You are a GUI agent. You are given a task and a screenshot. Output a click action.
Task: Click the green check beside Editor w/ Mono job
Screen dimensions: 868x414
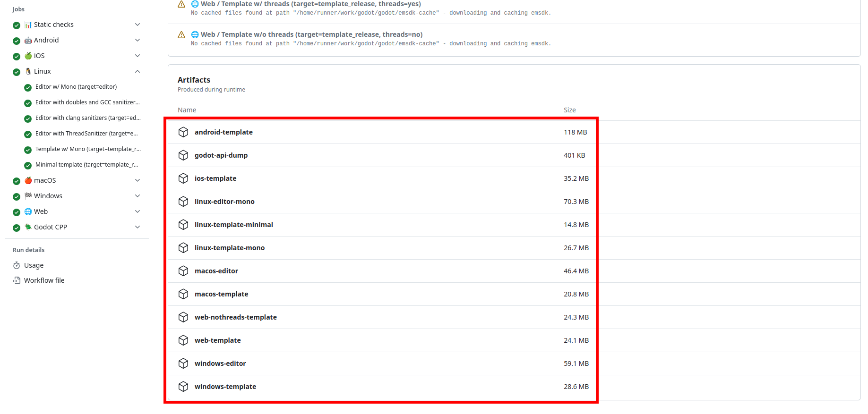(28, 87)
